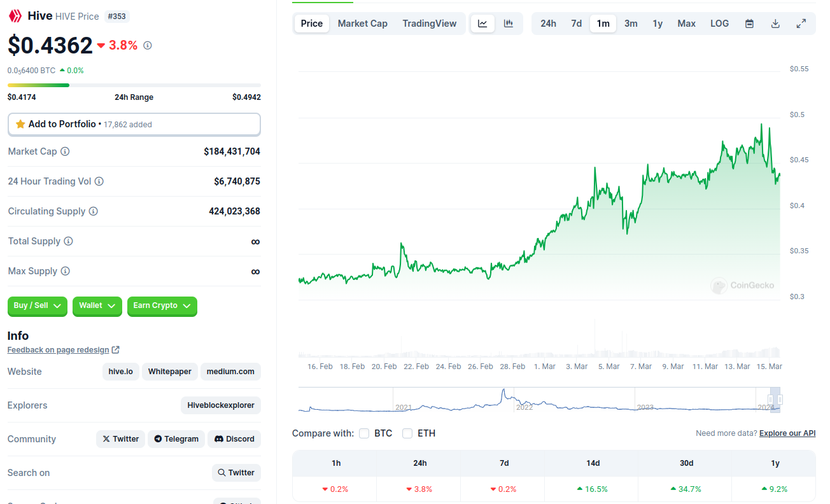Search on Twitter button
The height and width of the screenshot is (504, 830).
(x=236, y=473)
